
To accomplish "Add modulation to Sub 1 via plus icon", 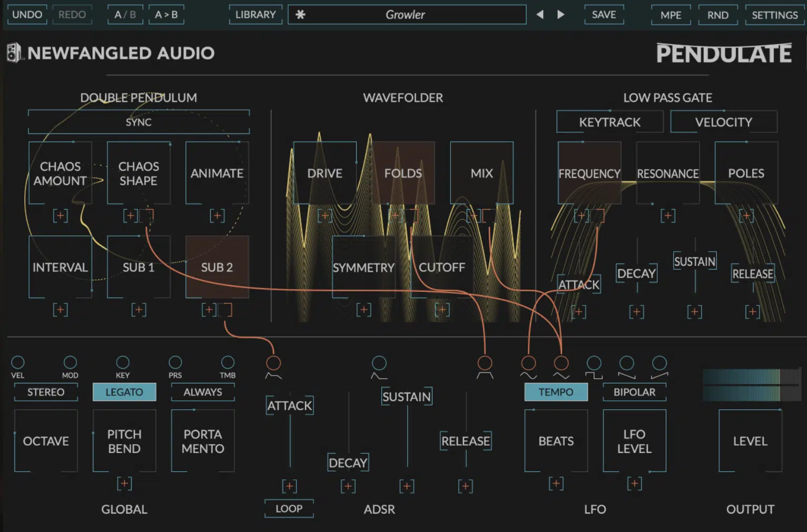I will pos(139,310).
